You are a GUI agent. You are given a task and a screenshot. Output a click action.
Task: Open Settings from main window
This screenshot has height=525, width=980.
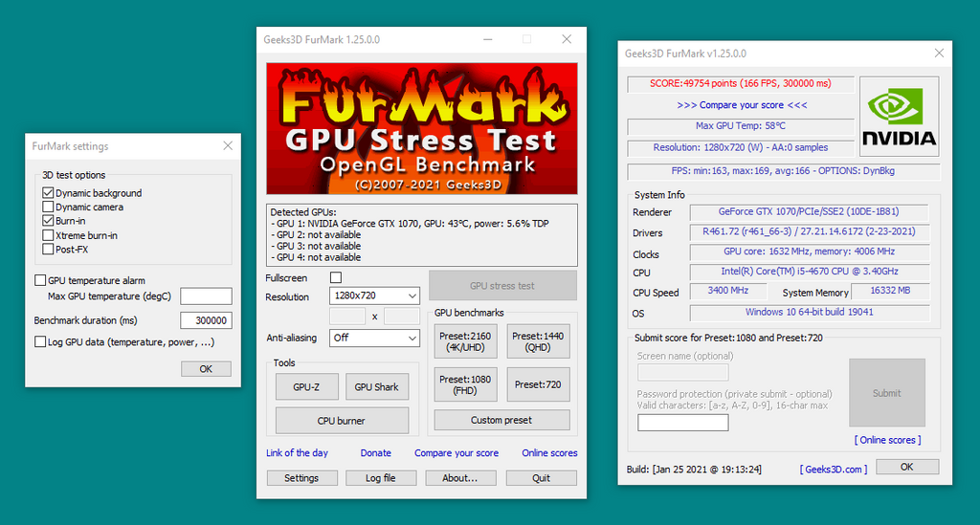pos(301,478)
